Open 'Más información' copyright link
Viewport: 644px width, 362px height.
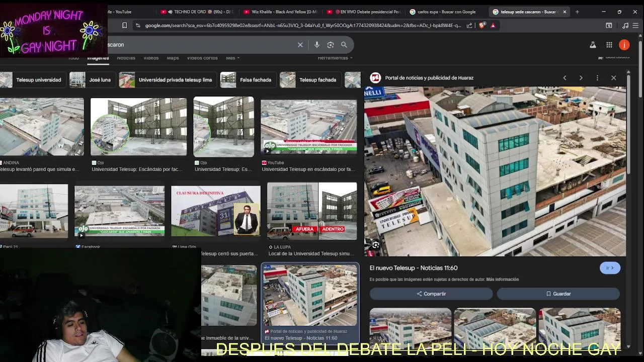502,280
